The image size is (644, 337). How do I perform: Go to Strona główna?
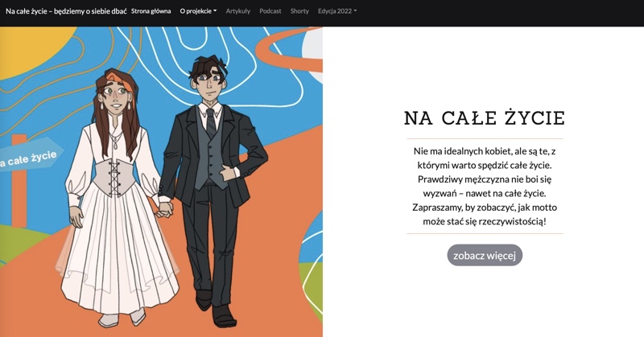coord(151,11)
